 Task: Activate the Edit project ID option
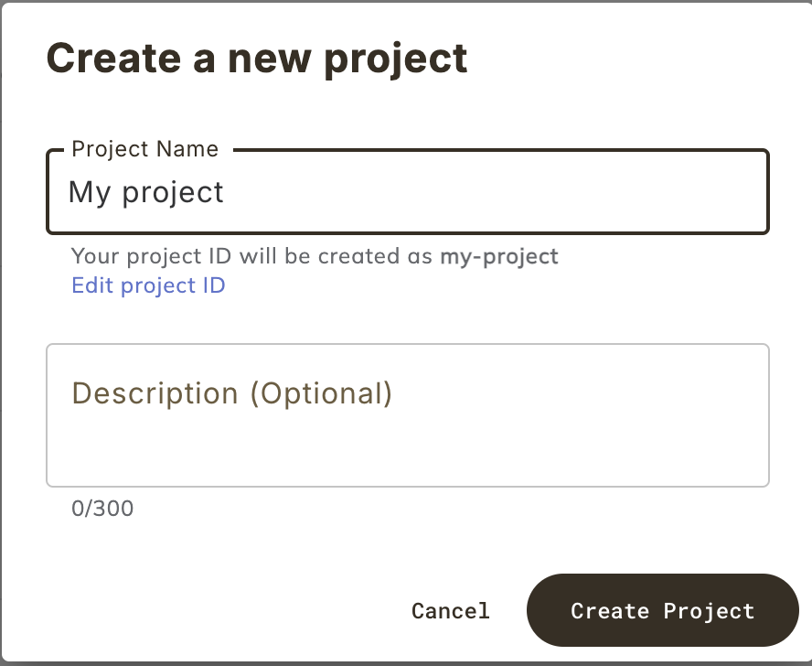(148, 285)
